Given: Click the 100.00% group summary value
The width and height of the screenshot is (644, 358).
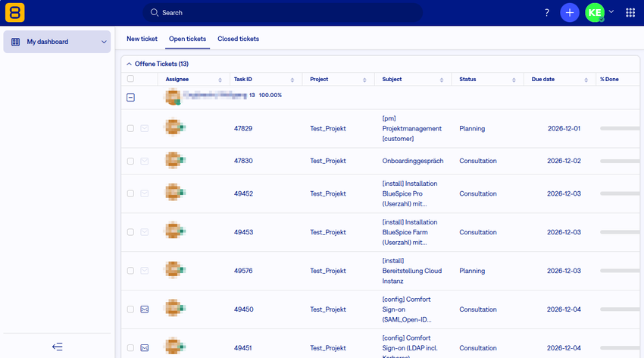Looking at the screenshot, I should pos(270,95).
